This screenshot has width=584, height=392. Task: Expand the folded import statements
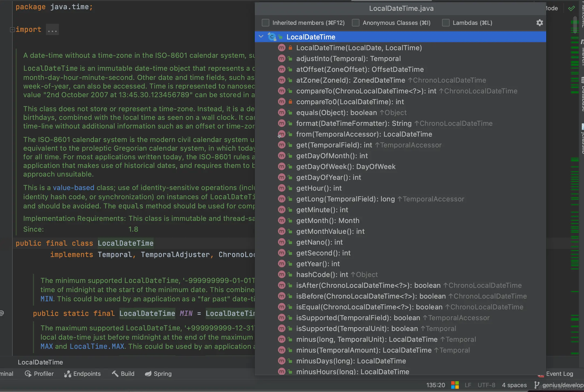(52, 29)
